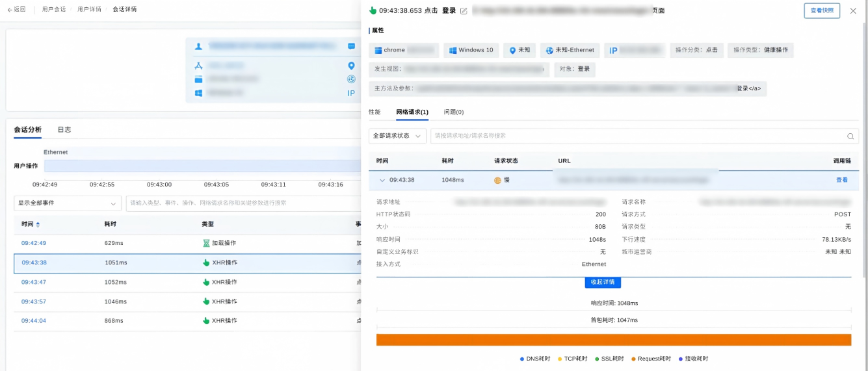The image size is (868, 371).
Task: Click hourglass icon beside 加载操作
Action: coord(206,243)
